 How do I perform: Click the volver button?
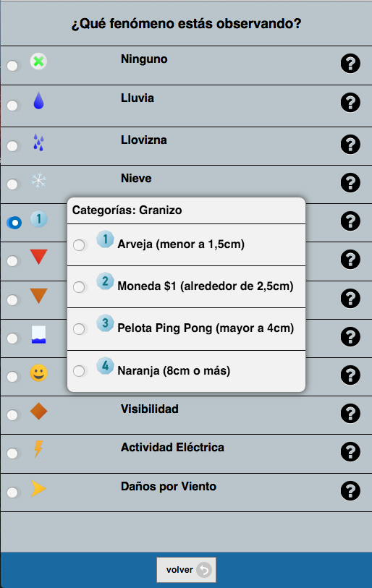coord(186,570)
